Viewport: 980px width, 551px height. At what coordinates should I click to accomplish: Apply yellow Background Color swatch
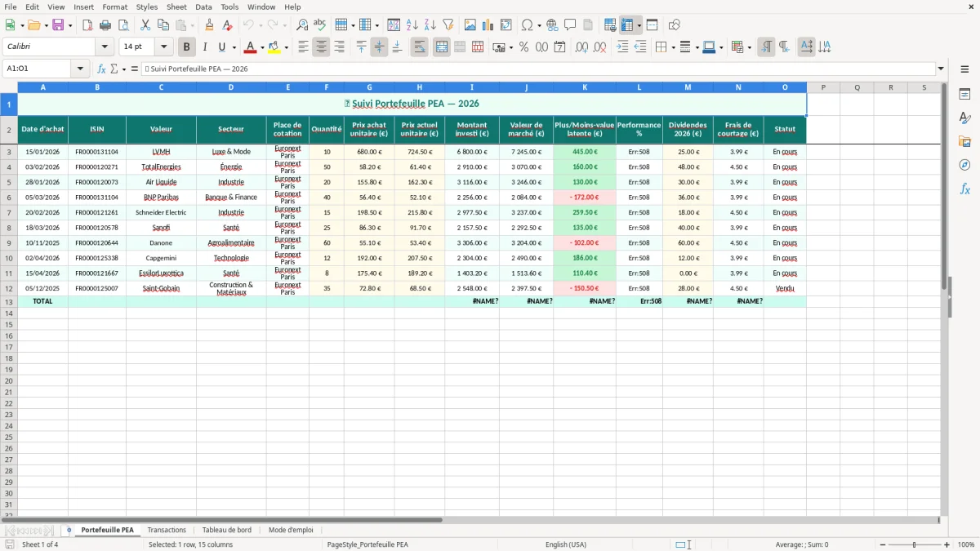(274, 47)
